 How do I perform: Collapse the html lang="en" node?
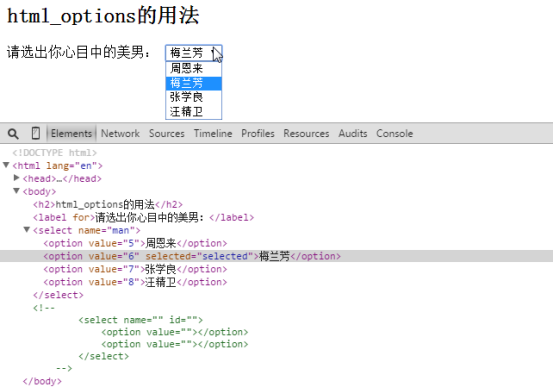pyautogui.click(x=6, y=165)
